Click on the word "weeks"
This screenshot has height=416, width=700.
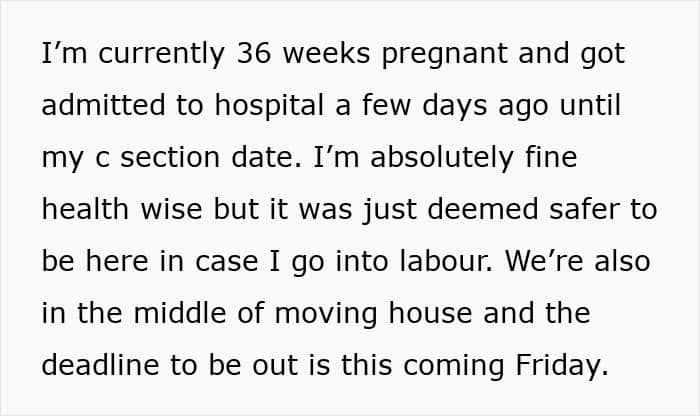click(326, 53)
